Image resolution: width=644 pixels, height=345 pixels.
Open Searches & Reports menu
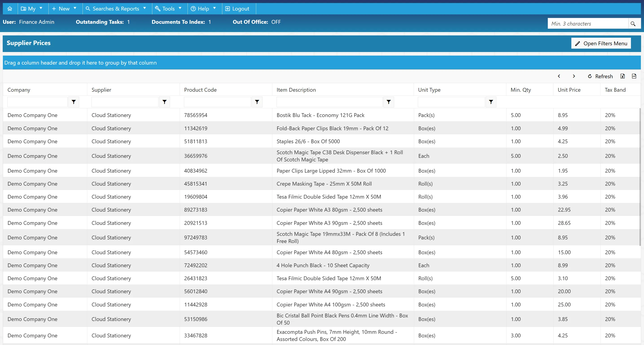117,9
